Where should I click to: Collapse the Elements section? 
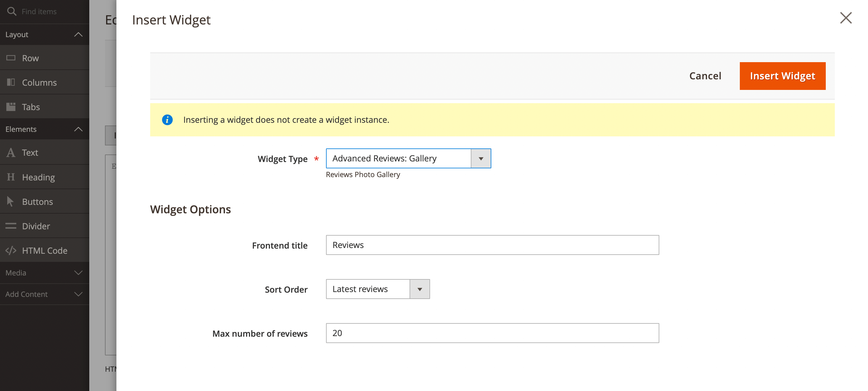78,129
